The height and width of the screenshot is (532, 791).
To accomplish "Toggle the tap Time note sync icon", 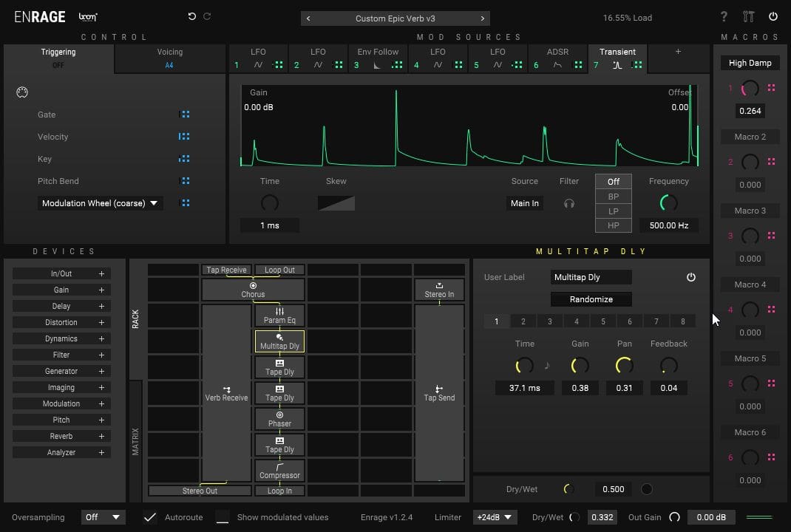I will pos(547,365).
